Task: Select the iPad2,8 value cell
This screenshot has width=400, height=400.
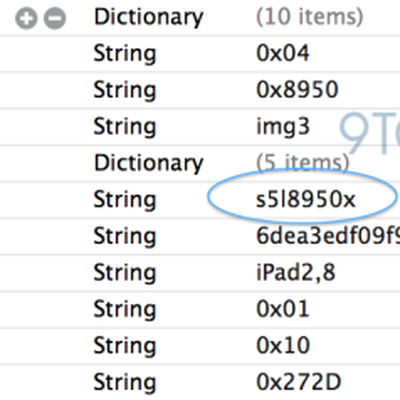Action: pyautogui.click(x=296, y=273)
